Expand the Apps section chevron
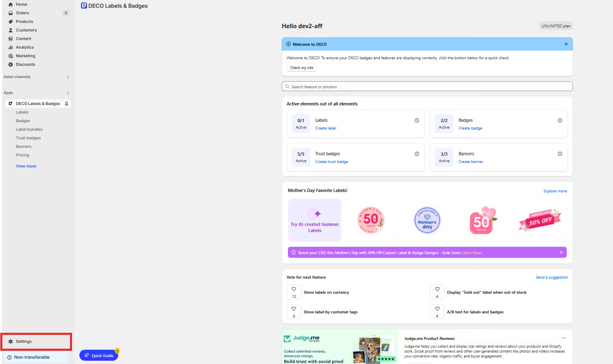The image size is (613, 364). point(68,93)
